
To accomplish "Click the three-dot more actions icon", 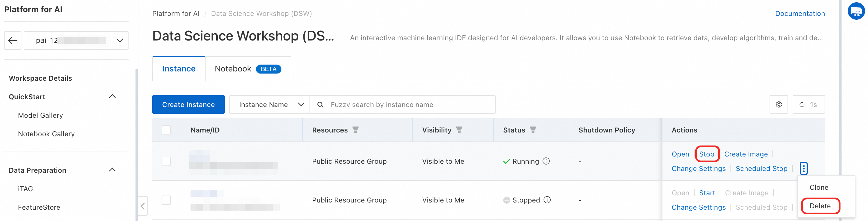I will (x=804, y=168).
